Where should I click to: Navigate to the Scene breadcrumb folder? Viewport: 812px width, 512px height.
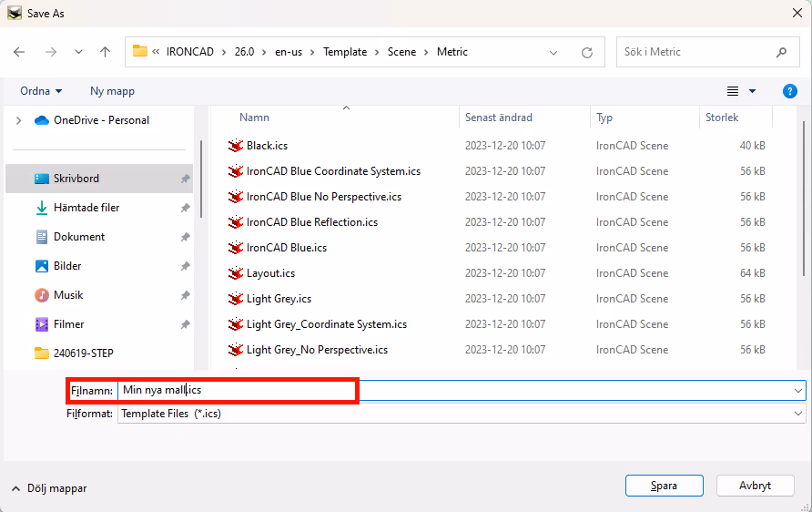pos(401,52)
